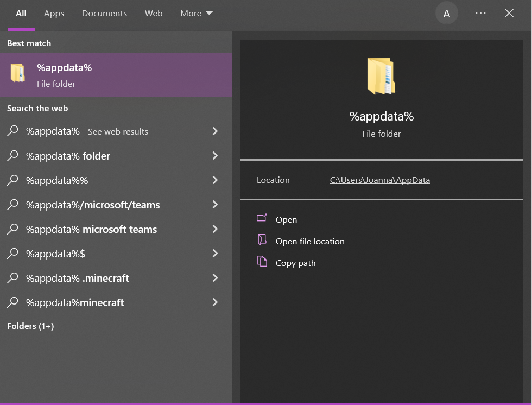Viewport: 532px width, 405px height.
Task: Expand chevron for '%appdata% .minecraft' row
Action: click(x=215, y=278)
